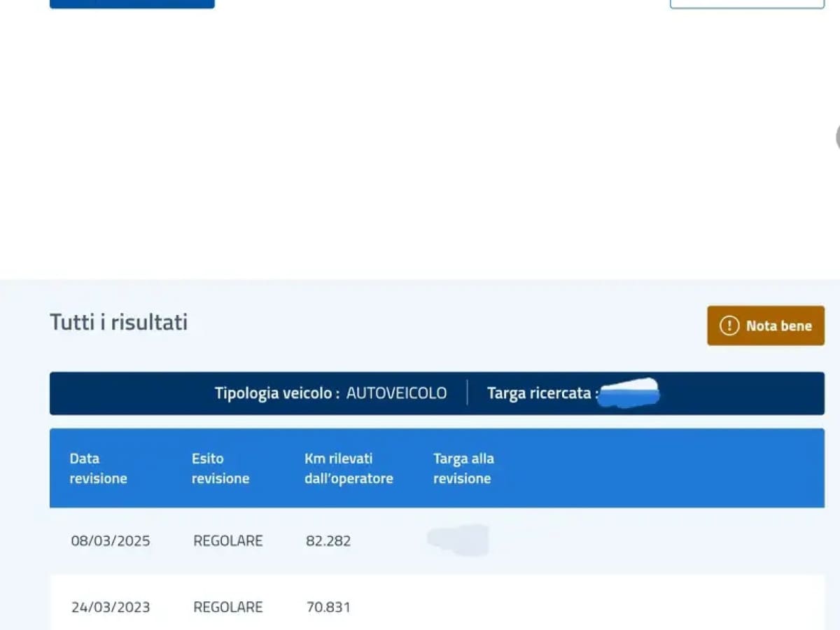Click the Km rilevati dall'operatore header
The width and height of the screenshot is (840, 630).
click(x=348, y=468)
